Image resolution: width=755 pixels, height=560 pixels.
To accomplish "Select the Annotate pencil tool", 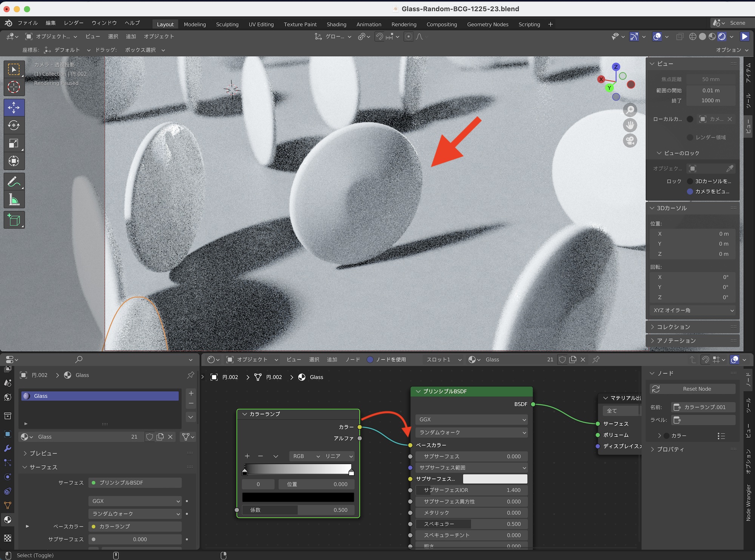I will pos(14,182).
